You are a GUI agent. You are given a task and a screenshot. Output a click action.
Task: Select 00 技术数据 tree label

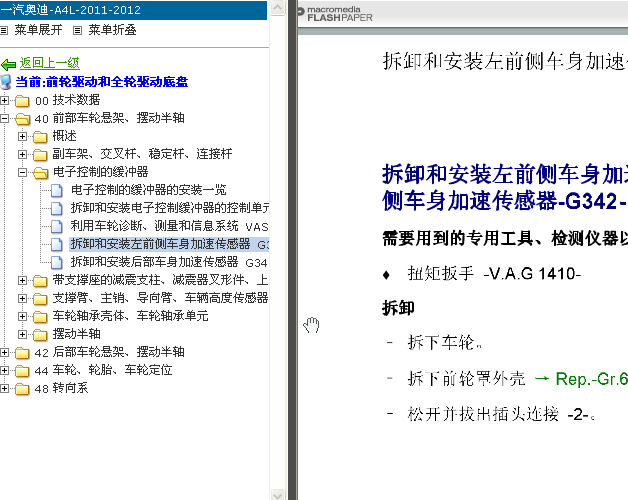pyautogui.click(x=67, y=100)
